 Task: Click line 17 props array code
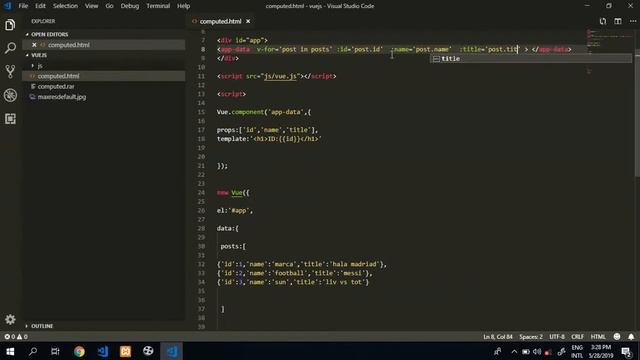coord(267,130)
